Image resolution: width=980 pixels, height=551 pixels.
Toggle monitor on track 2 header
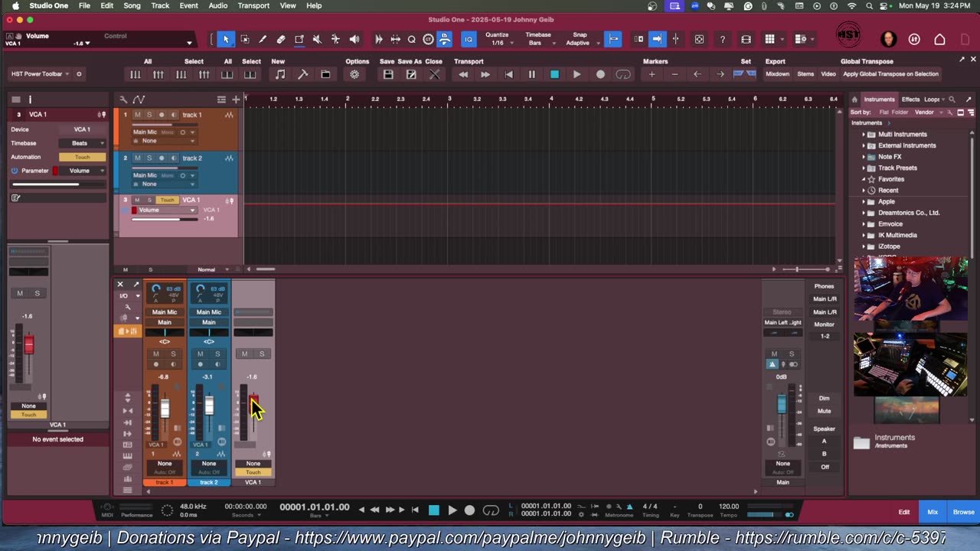174,158
